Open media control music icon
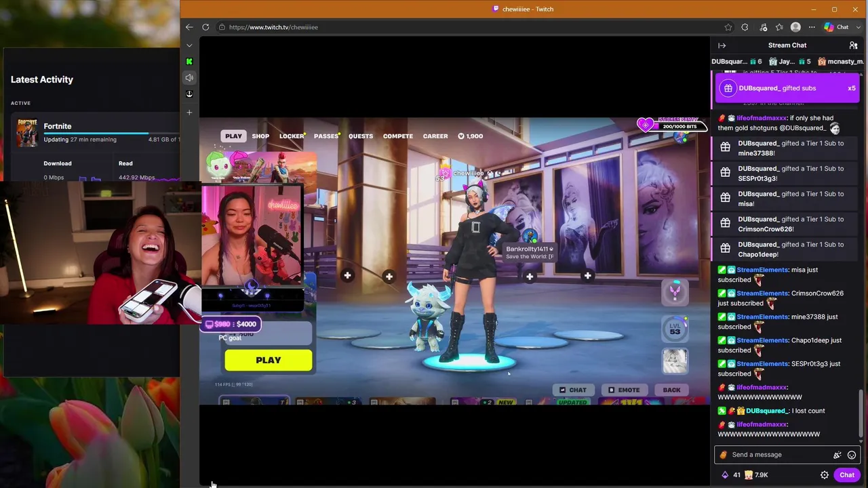 [764, 27]
